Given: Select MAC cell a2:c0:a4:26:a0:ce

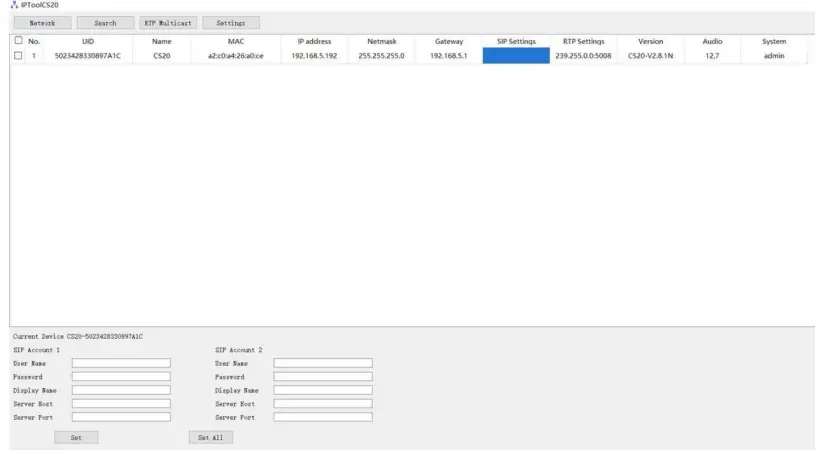Looking at the screenshot, I should click(x=236, y=56).
